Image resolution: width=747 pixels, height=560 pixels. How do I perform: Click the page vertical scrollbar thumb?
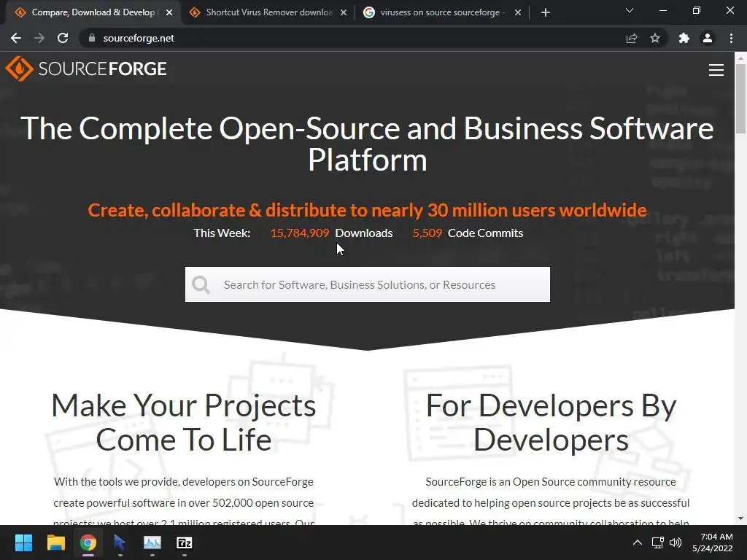(x=740, y=98)
